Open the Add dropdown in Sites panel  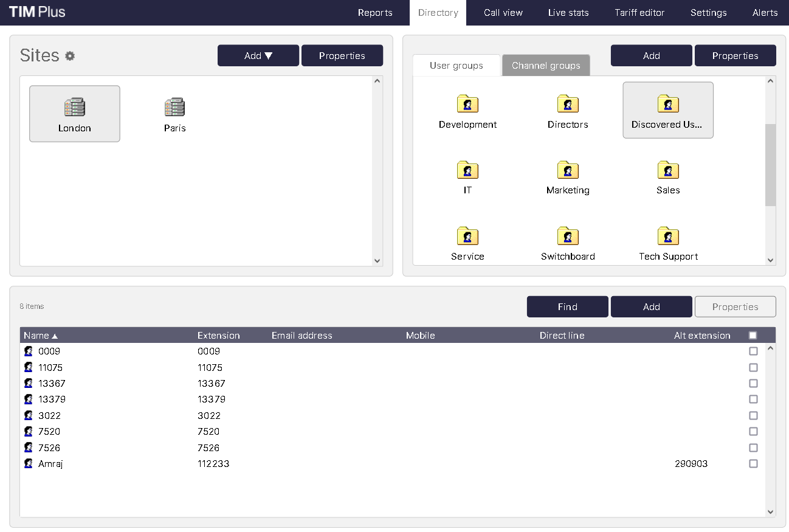pyautogui.click(x=258, y=55)
